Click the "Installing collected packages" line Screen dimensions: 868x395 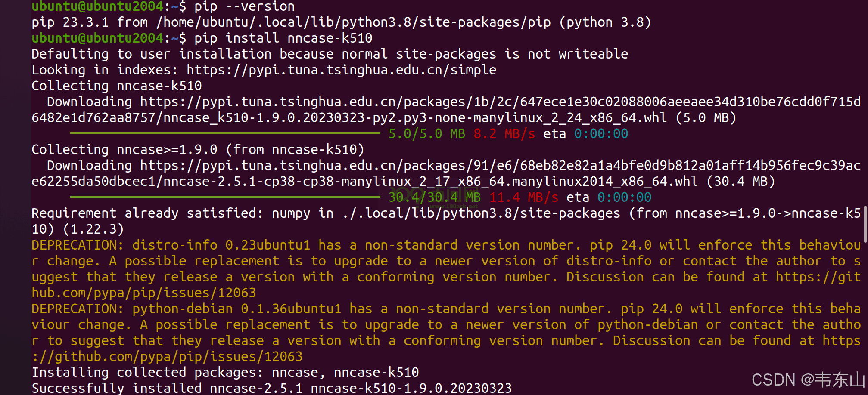click(225, 372)
